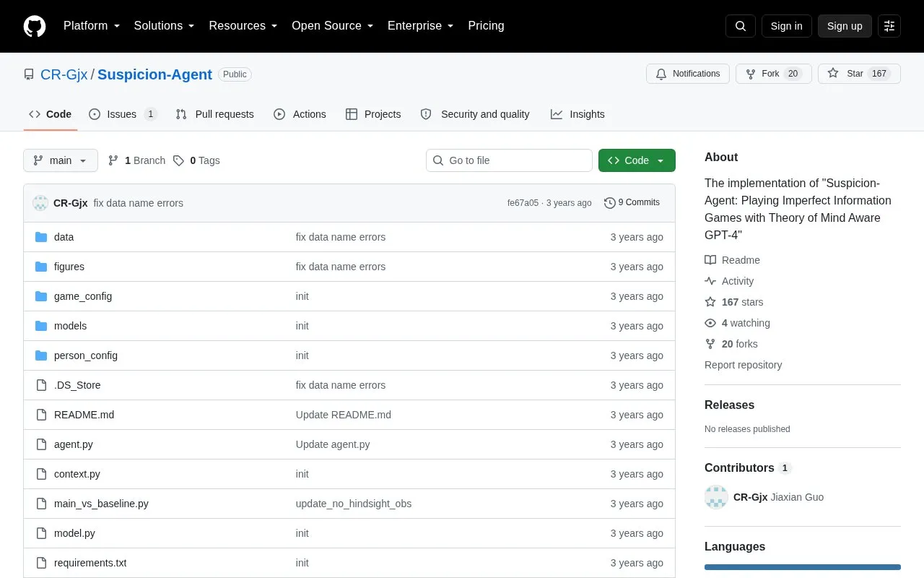
Task: Click the Readme book icon
Action: point(710,260)
